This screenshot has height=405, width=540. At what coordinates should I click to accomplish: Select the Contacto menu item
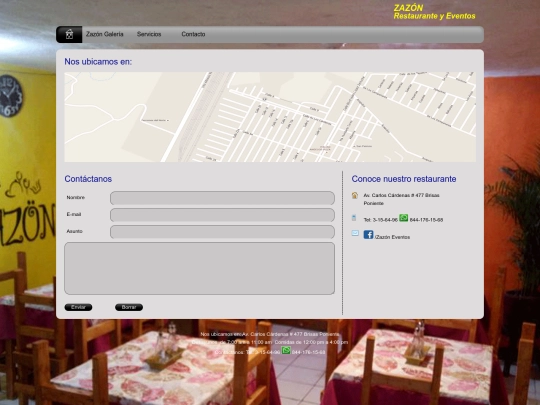pos(193,34)
